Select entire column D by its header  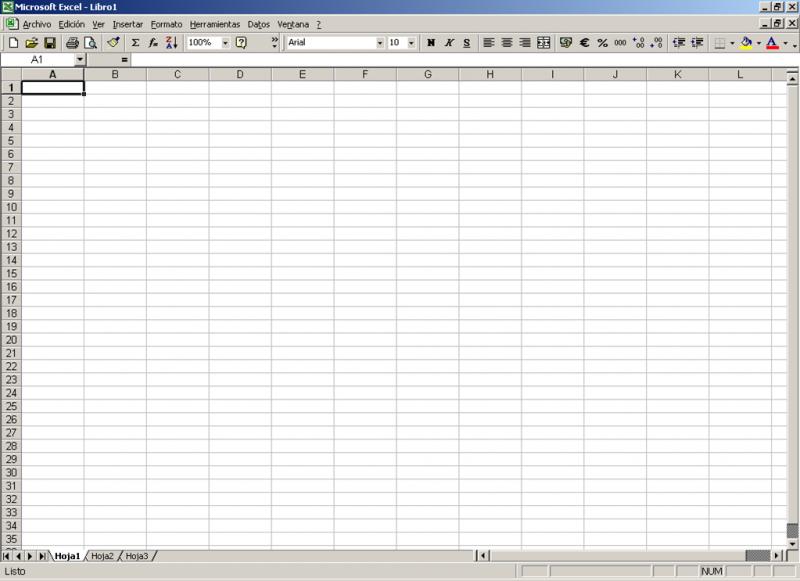pyautogui.click(x=240, y=74)
